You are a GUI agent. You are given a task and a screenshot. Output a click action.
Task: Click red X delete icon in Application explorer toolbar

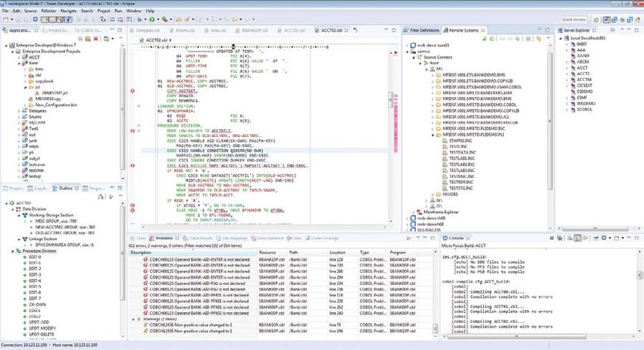95,39
